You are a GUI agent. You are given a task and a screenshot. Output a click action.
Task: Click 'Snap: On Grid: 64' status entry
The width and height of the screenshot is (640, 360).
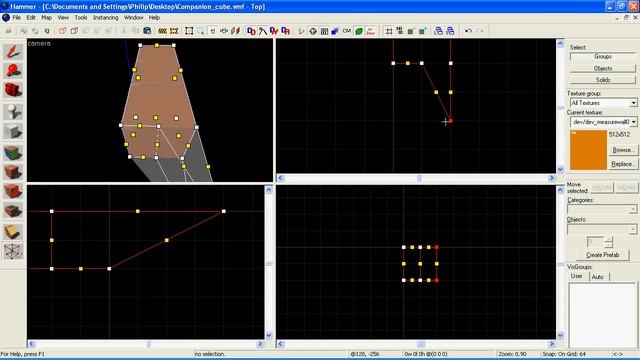564,354
